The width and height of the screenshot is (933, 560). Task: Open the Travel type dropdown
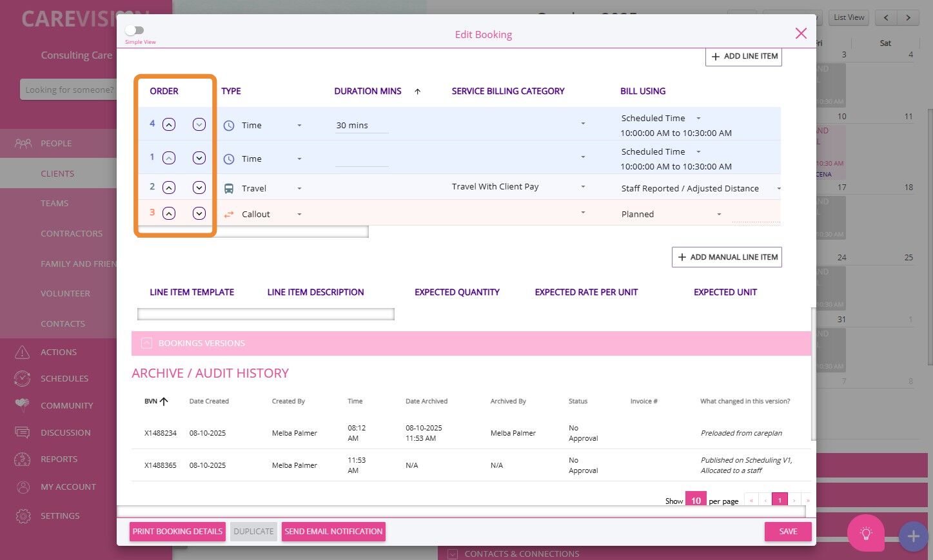pos(299,188)
